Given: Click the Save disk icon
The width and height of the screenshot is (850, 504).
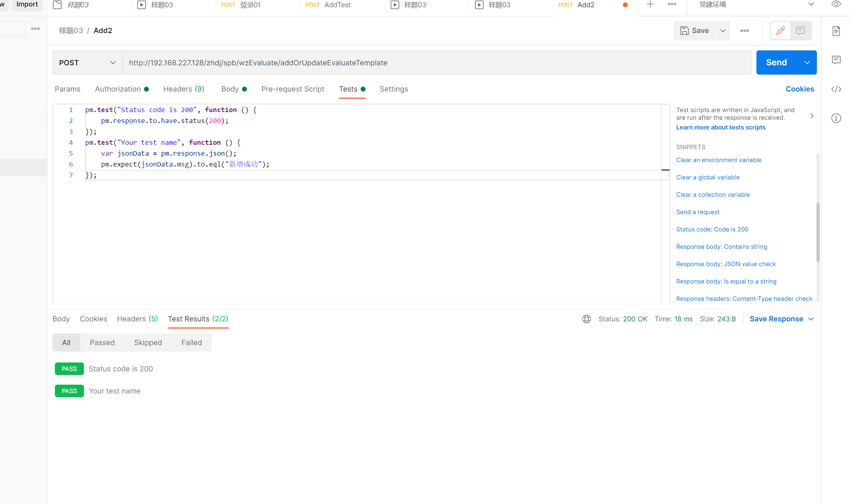Looking at the screenshot, I should point(684,31).
